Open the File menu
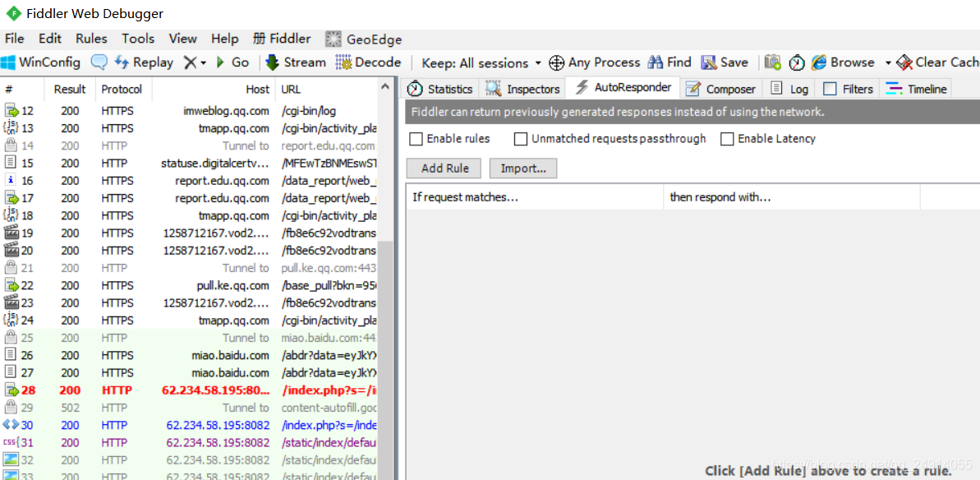Viewport: 980px width, 480px height. 14,39
